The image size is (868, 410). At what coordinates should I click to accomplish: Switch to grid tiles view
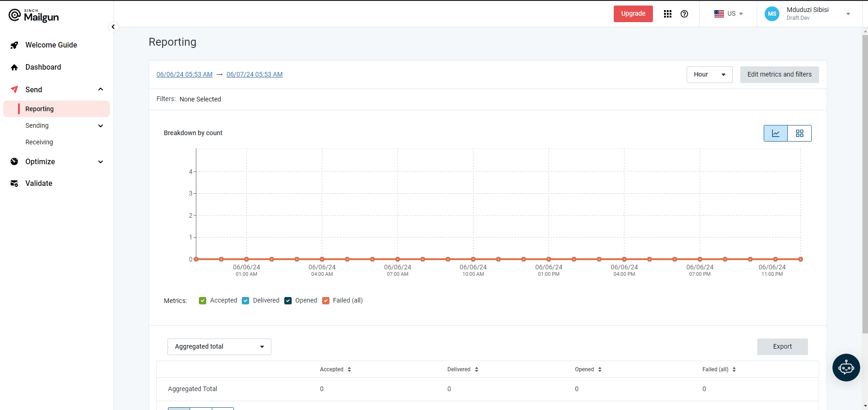point(800,133)
